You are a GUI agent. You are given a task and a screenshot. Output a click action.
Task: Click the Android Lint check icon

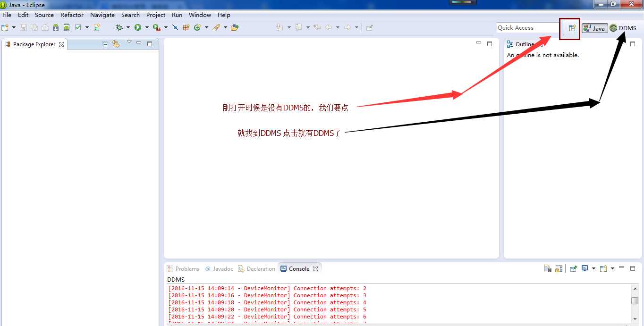(78, 27)
